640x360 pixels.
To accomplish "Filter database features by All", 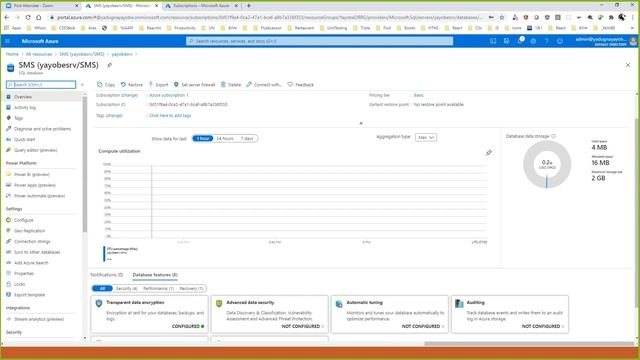I will pyautogui.click(x=102, y=288).
